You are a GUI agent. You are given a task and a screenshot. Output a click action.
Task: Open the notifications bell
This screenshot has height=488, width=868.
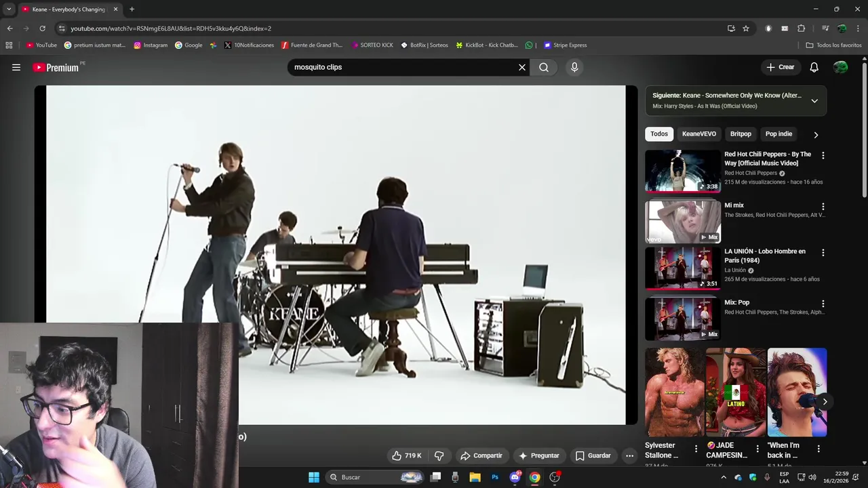(814, 67)
